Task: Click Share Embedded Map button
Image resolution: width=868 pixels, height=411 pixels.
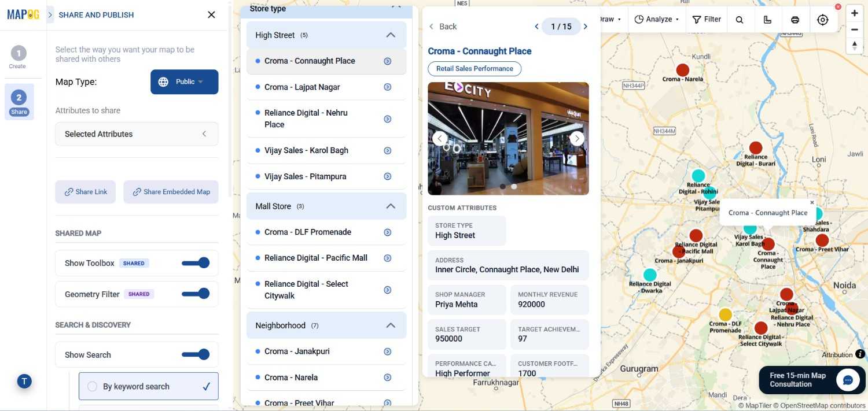Action: tap(171, 192)
